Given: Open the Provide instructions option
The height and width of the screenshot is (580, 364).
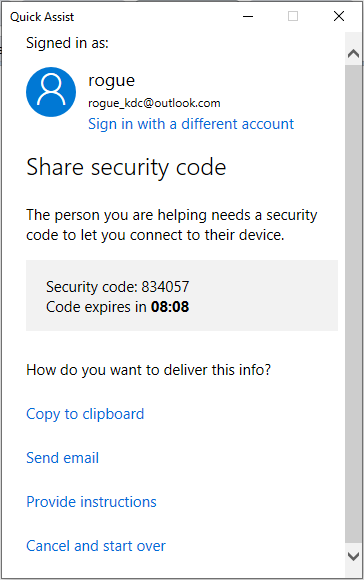Looking at the screenshot, I should pyautogui.click(x=91, y=502).
